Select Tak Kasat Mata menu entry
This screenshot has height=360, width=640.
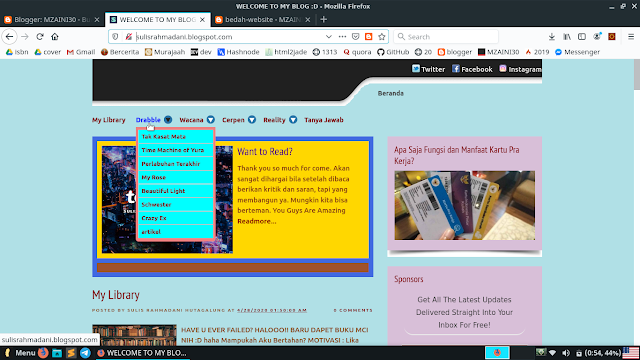[176, 137]
